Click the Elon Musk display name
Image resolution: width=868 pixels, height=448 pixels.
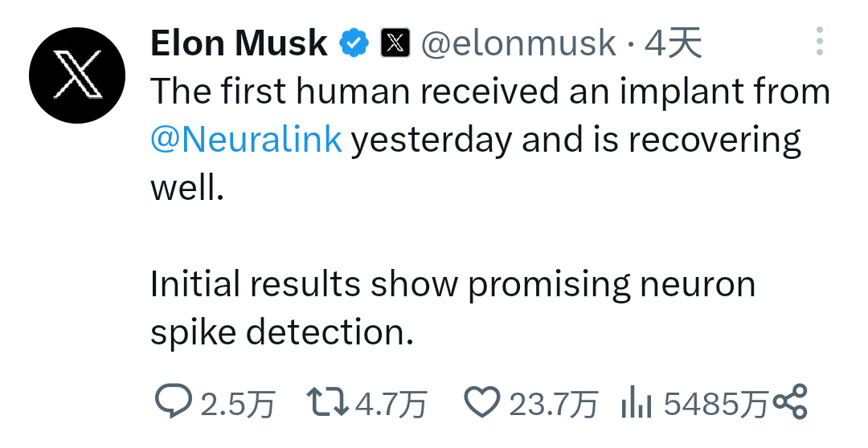pos(239,43)
